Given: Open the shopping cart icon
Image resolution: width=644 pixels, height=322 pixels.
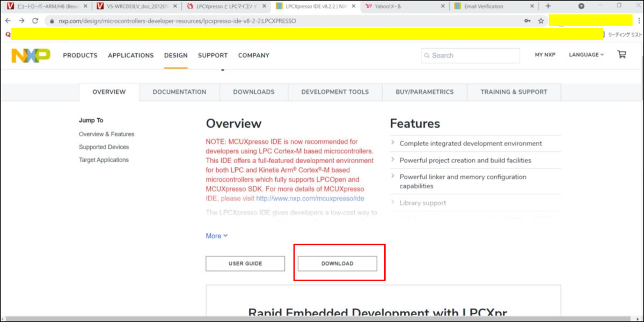Looking at the screenshot, I should pos(621,54).
